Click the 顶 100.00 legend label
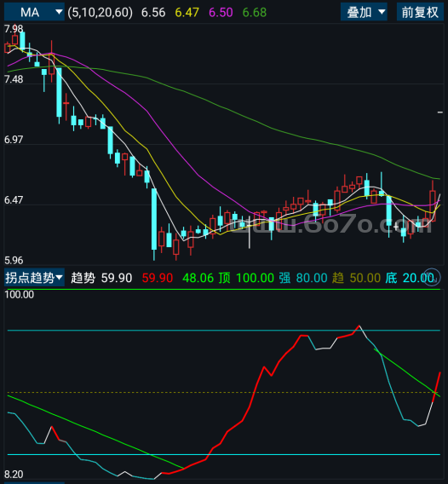Viewport: 448px width, 484px height. tap(246, 278)
